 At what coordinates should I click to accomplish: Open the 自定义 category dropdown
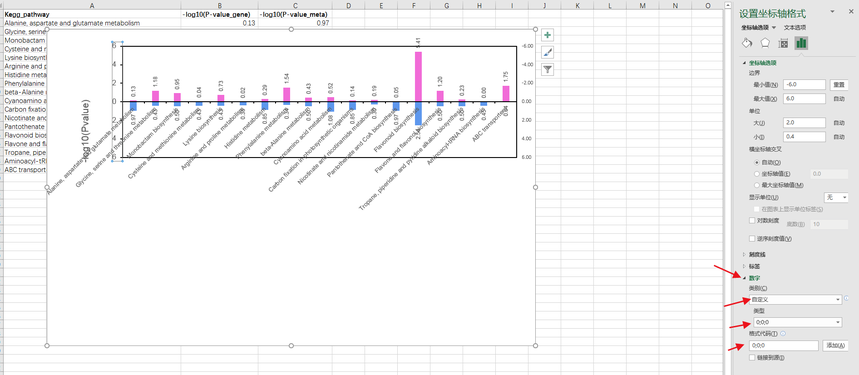795,299
